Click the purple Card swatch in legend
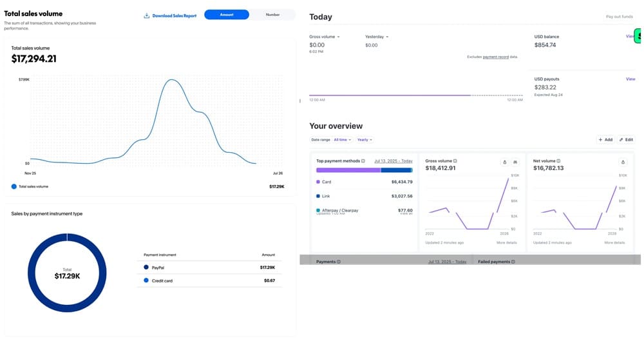644x341 pixels. tap(318, 182)
